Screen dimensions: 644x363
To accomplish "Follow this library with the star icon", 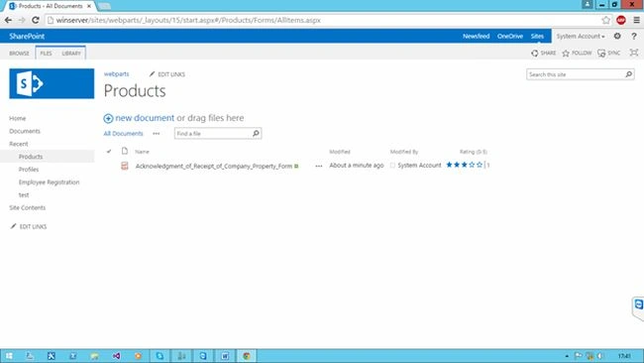I will [577, 53].
